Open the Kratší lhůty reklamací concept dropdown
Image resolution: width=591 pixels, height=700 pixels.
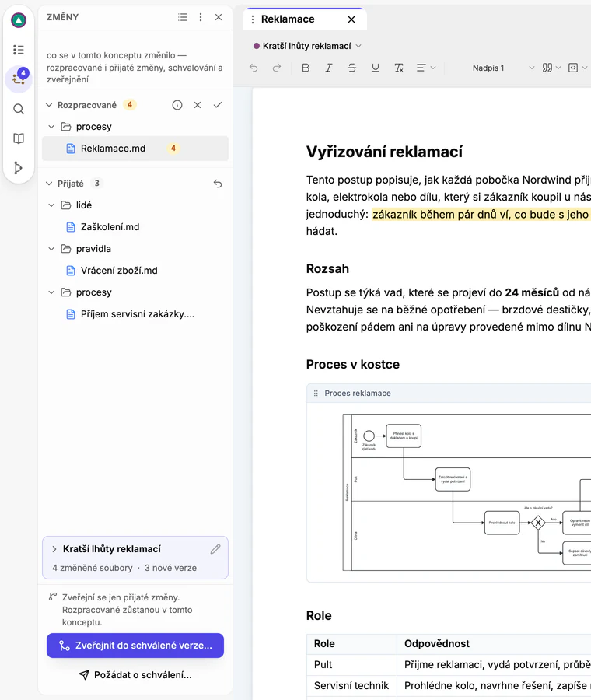point(307,46)
